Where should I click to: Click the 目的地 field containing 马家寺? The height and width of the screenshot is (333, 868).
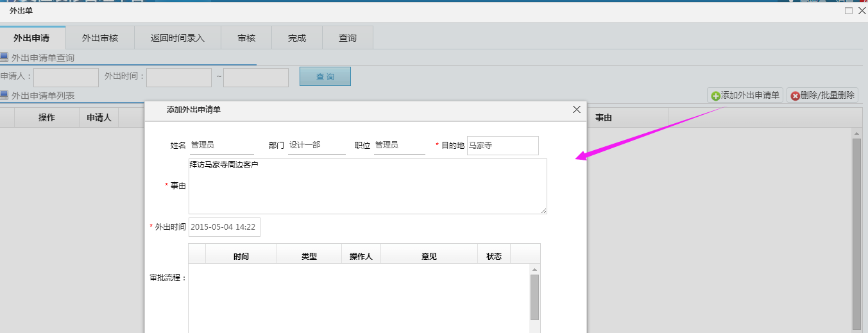tap(502, 146)
